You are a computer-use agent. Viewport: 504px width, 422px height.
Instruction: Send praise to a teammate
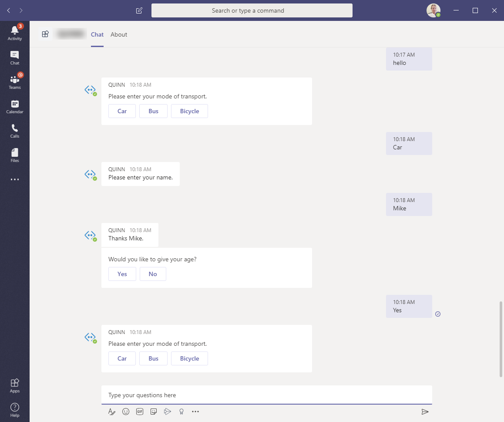click(x=181, y=411)
